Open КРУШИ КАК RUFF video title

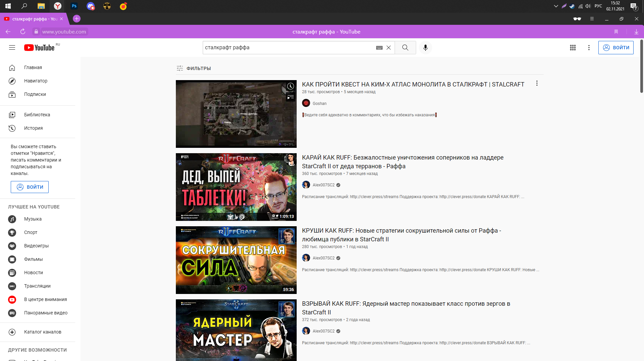point(401,235)
